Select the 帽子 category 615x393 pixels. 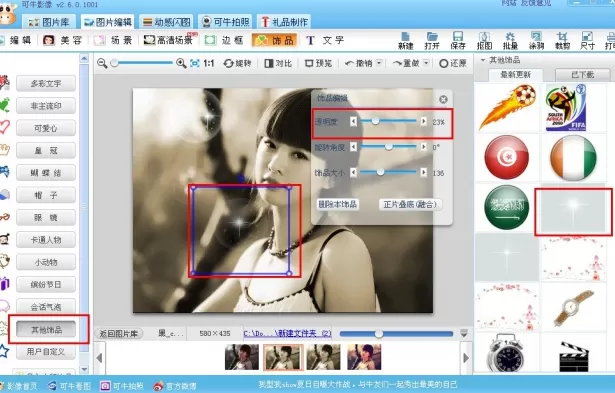(x=46, y=195)
